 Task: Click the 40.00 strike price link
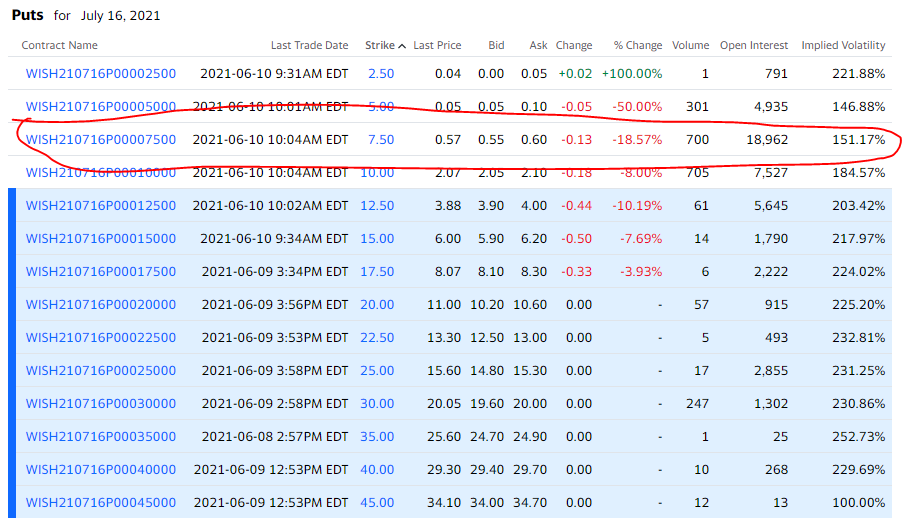point(377,469)
